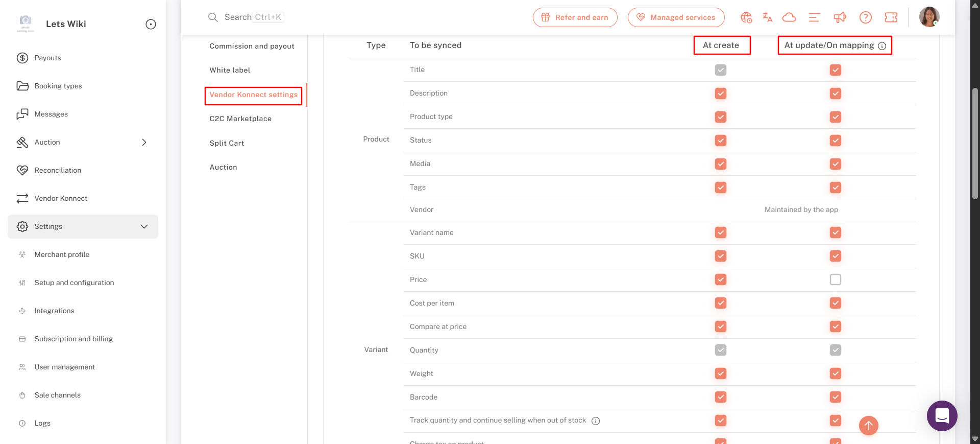This screenshot has width=980, height=444.
Task: Click Managed services button
Action: click(676, 17)
